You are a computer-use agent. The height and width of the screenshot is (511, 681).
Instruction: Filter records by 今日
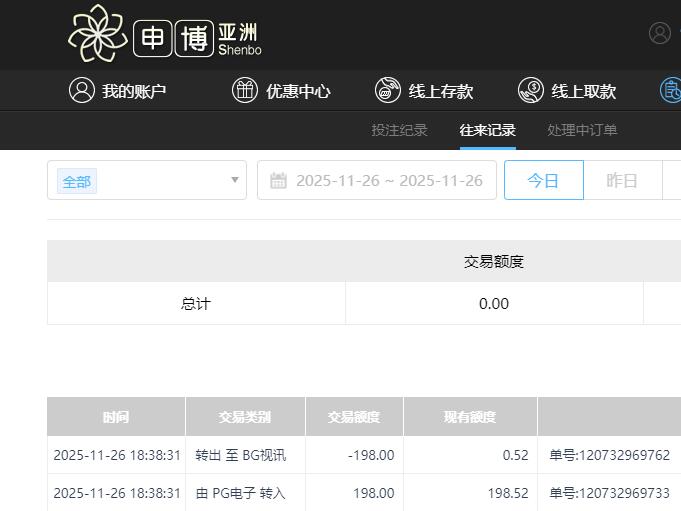click(544, 180)
